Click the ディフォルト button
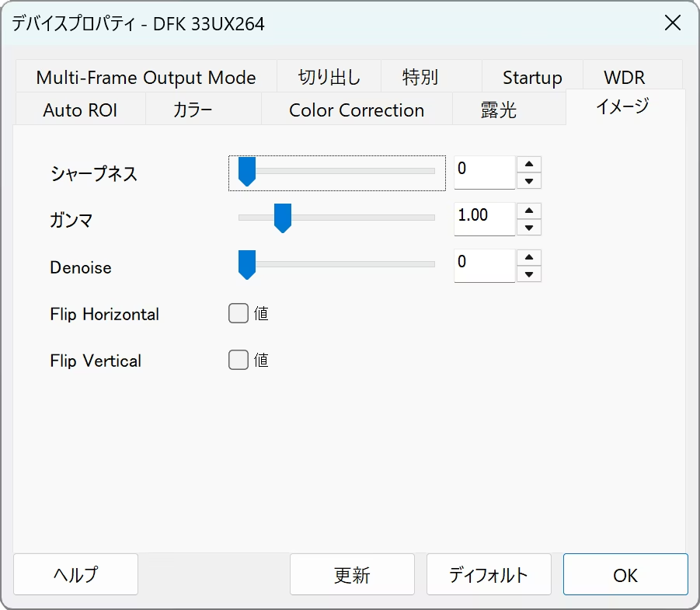 coord(489,575)
